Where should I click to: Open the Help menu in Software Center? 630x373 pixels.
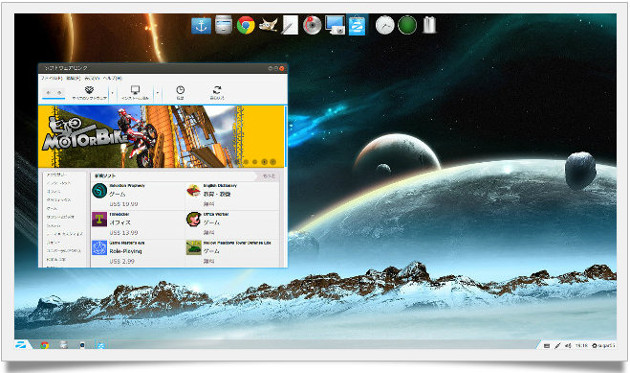(112, 78)
